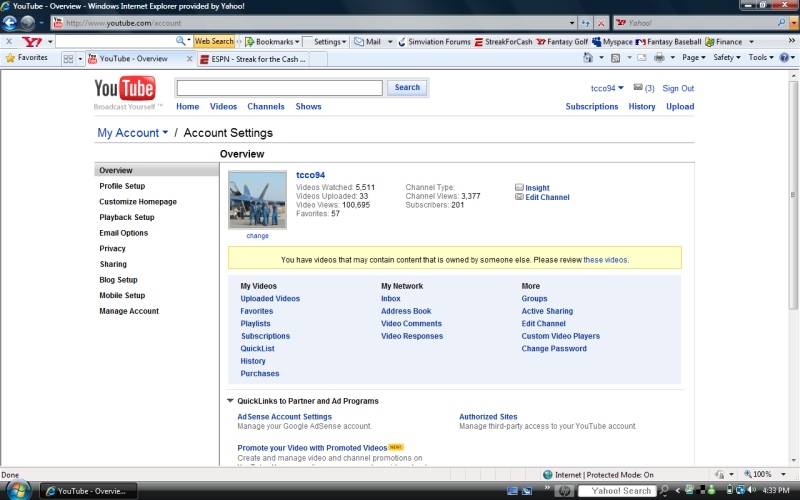
Task: Open the inbox envelope icon near username
Action: coord(637,88)
